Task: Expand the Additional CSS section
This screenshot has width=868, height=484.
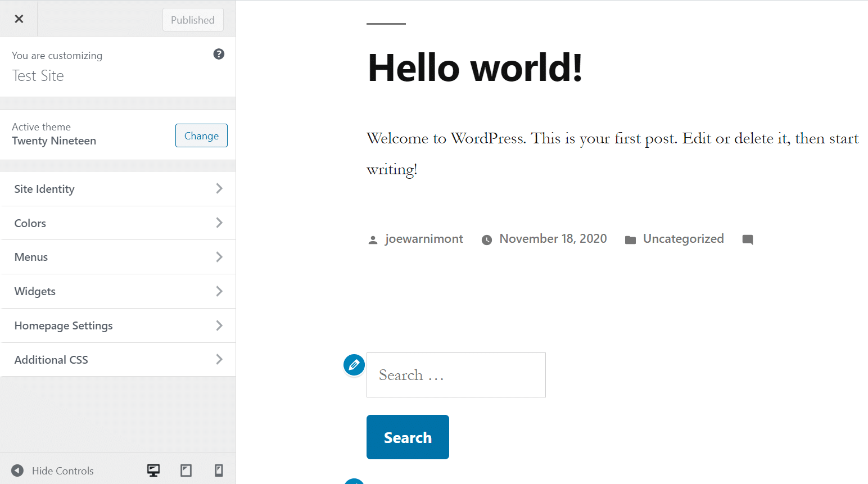Action: pyautogui.click(x=118, y=359)
